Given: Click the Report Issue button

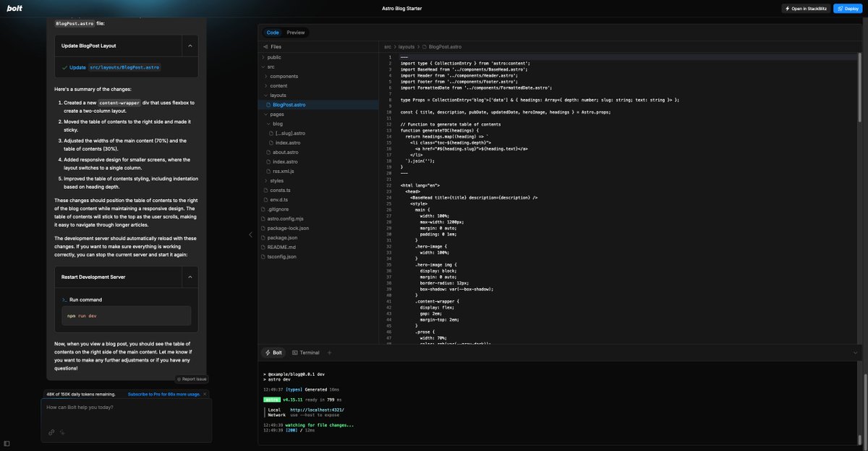Looking at the screenshot, I should [x=192, y=379].
